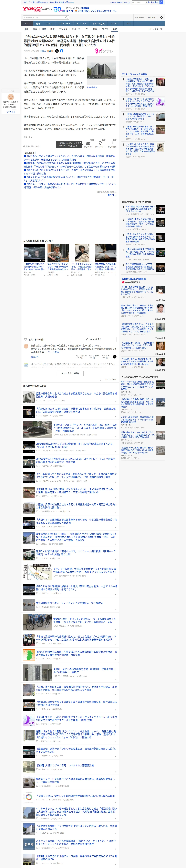Expand first comment with inline もっと見る
Viewport: 186px width, 868px height.
point(53,352)
